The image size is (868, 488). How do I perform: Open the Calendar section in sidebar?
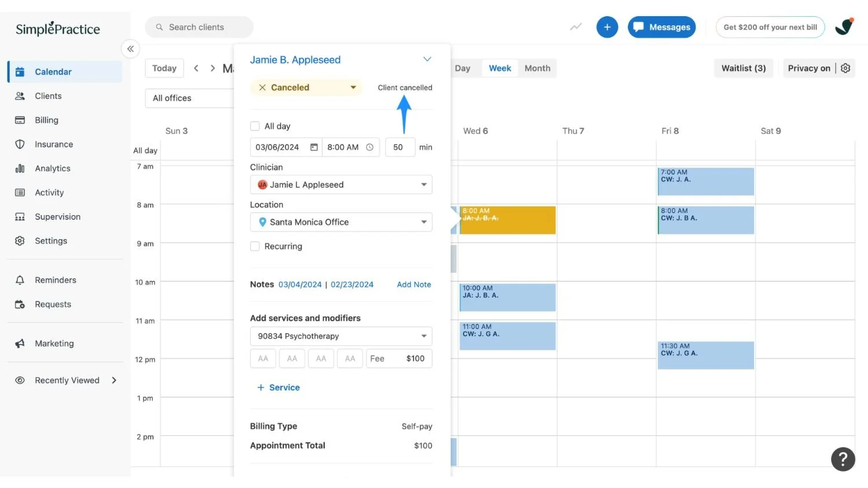[52, 71]
